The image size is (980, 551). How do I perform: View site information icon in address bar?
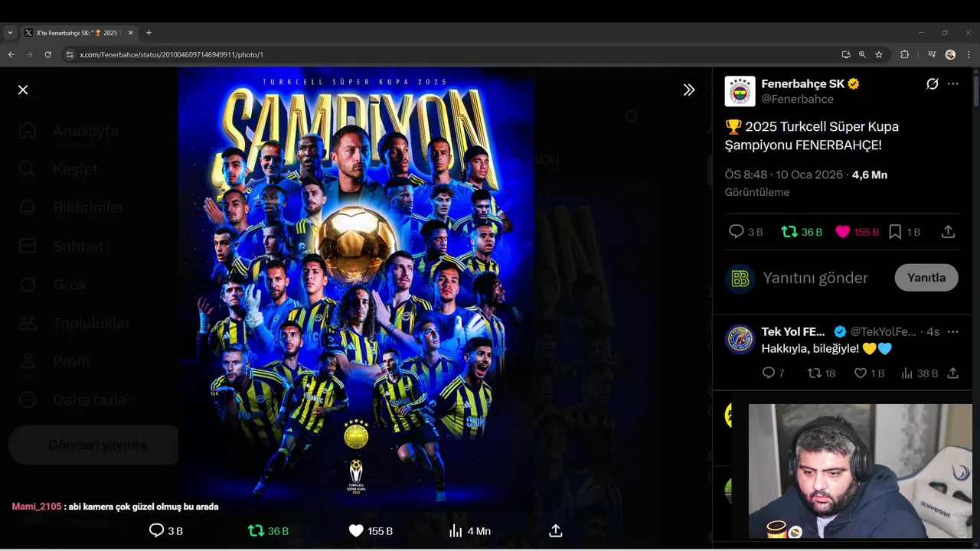coord(70,54)
